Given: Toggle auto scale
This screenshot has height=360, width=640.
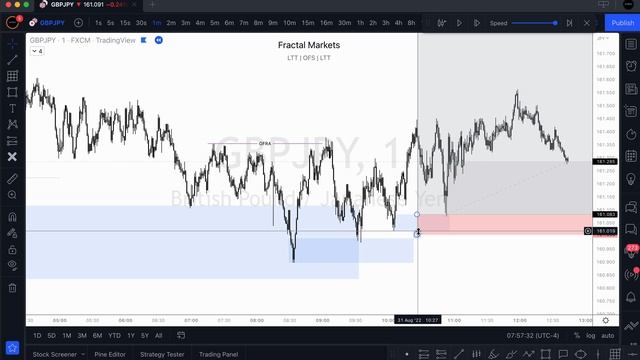Looking at the screenshot, I should pos(608,336).
